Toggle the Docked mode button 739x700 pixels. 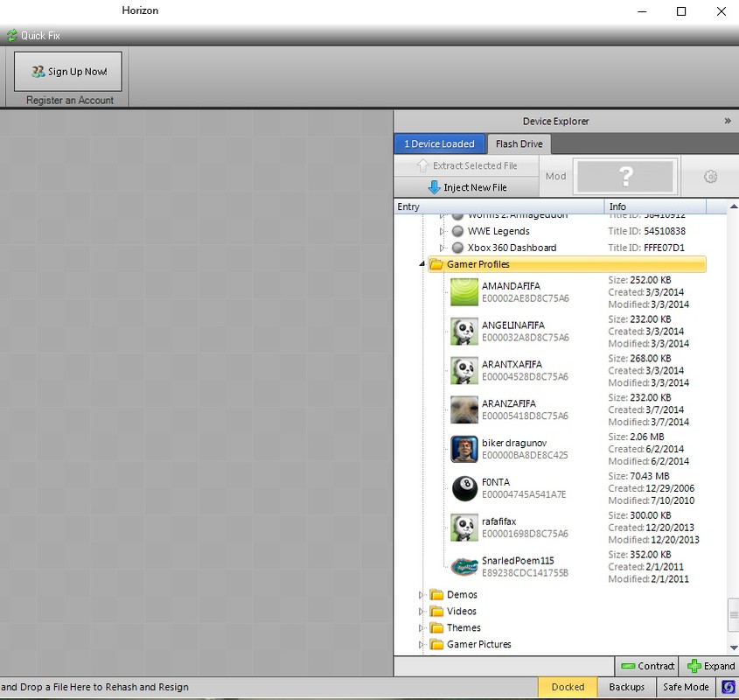tap(568, 687)
